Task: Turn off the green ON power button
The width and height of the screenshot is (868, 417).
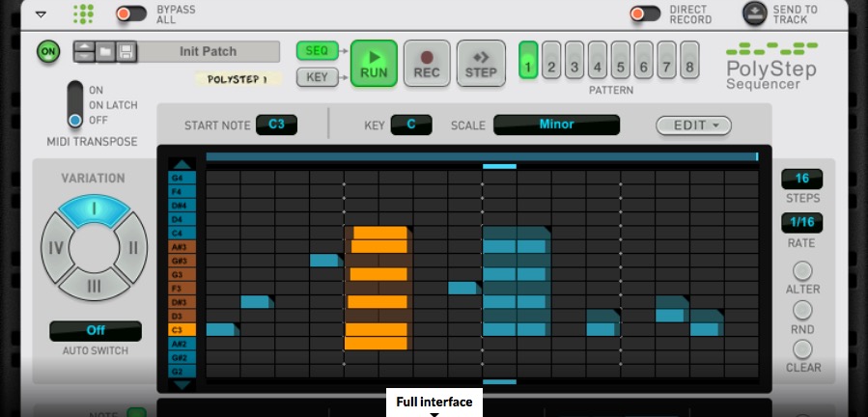Action: pos(48,52)
